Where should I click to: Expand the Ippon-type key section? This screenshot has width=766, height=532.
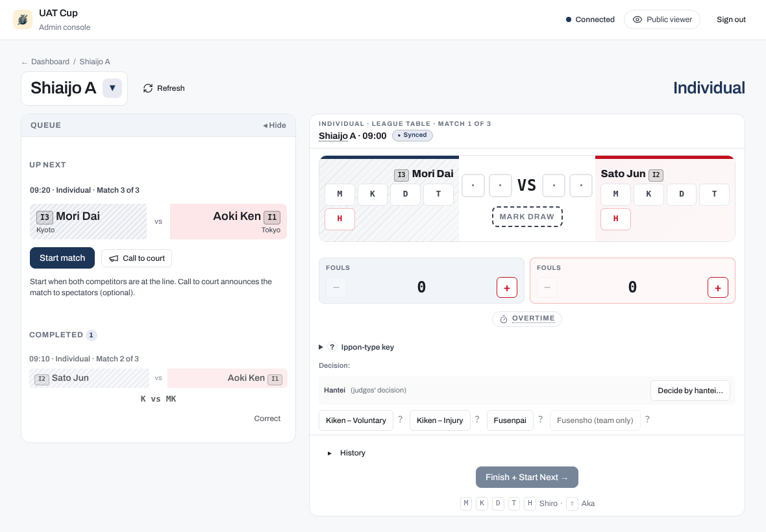(356, 347)
